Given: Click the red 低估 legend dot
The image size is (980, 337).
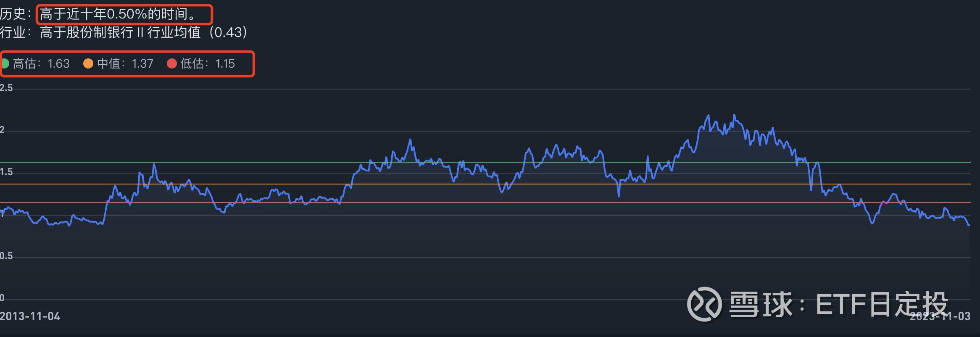Looking at the screenshot, I should click(172, 63).
